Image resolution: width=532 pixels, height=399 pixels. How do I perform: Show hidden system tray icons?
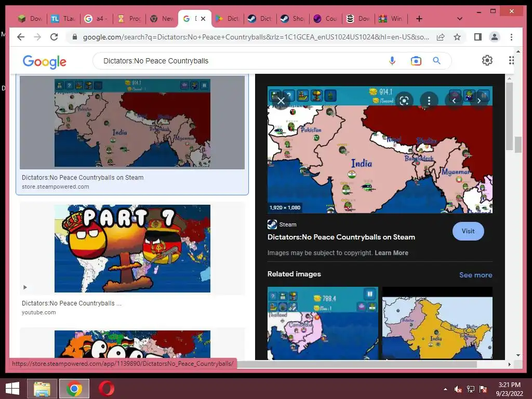click(445, 389)
